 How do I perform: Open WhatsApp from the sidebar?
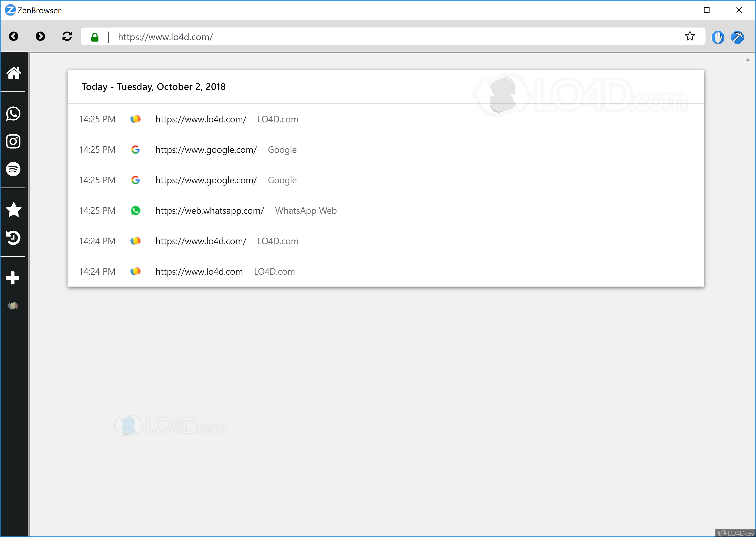14,114
